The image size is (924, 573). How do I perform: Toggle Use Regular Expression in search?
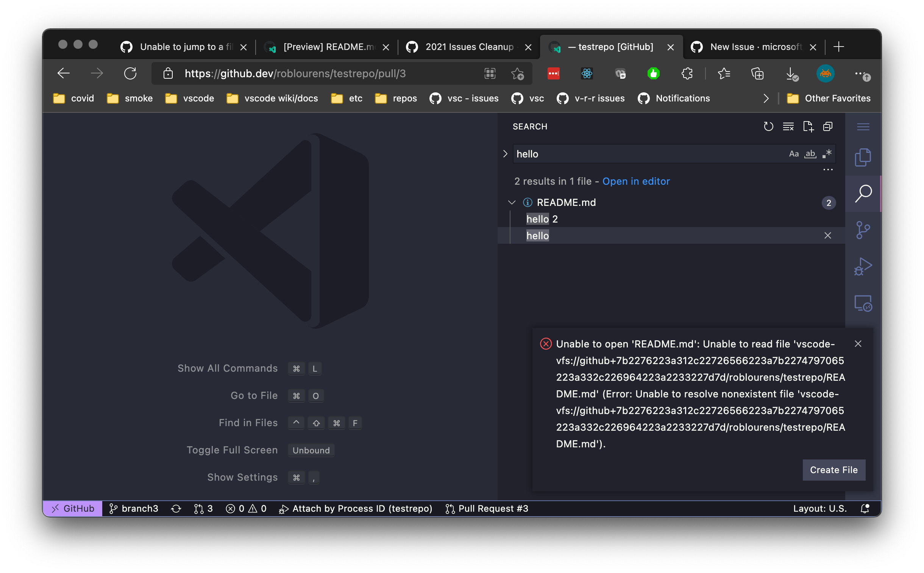(x=827, y=154)
